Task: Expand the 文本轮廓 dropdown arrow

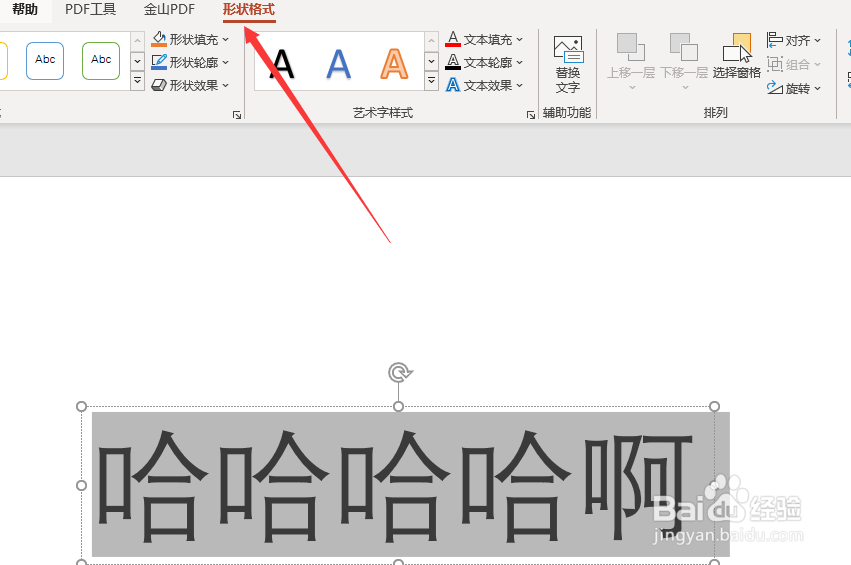Action: tap(520, 63)
